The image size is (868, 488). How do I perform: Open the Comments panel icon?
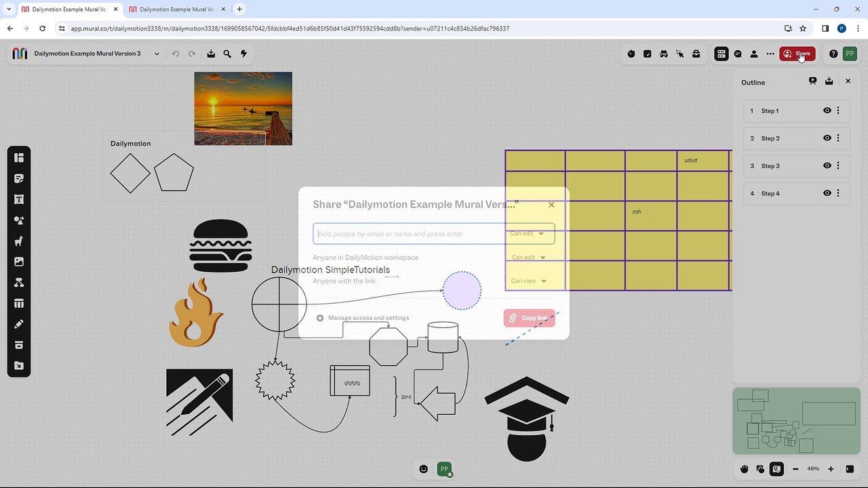click(x=738, y=54)
